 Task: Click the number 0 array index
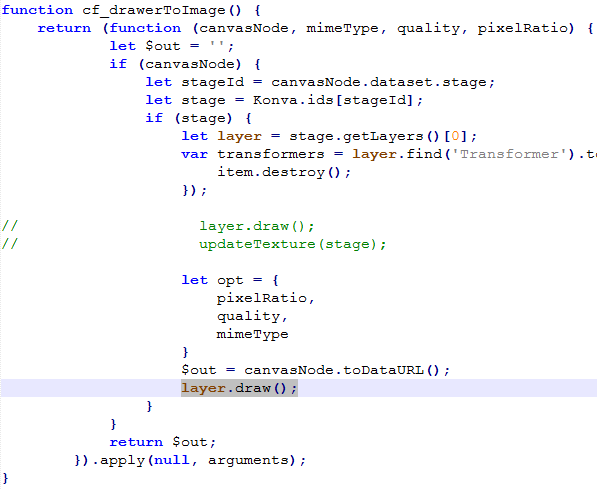pyautogui.click(x=455, y=136)
